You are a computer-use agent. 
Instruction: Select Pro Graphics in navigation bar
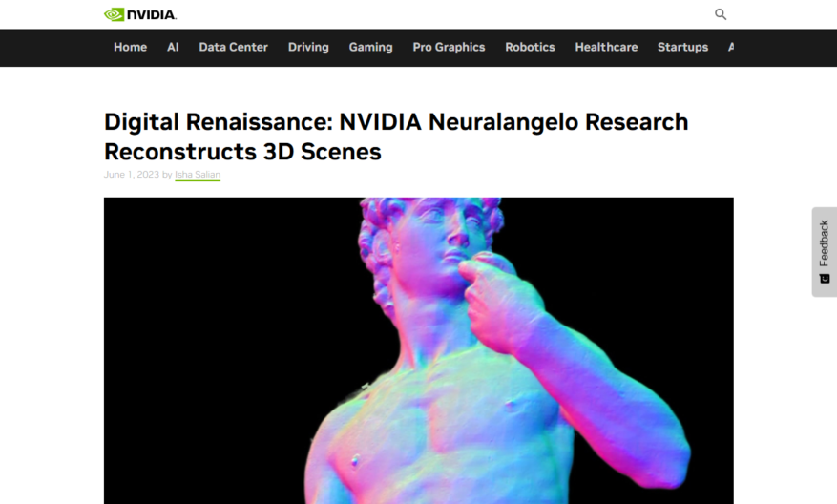pyautogui.click(x=449, y=47)
